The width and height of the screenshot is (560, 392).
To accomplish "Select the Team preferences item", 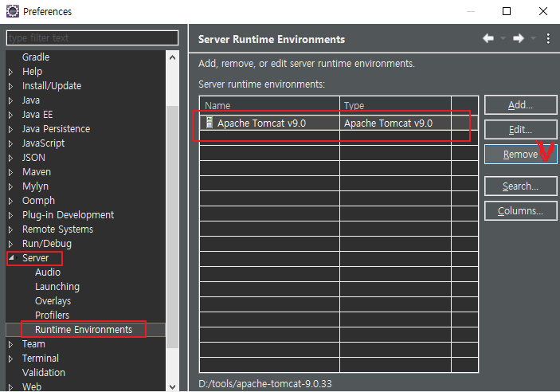I will click(x=33, y=343).
